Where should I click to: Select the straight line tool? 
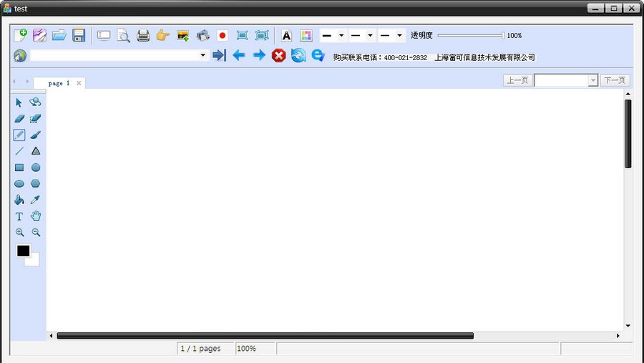[x=19, y=151]
